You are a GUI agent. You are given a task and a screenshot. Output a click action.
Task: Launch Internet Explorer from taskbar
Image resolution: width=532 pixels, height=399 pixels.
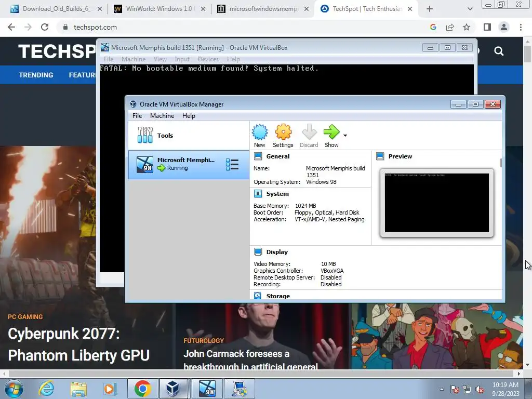(x=46, y=389)
